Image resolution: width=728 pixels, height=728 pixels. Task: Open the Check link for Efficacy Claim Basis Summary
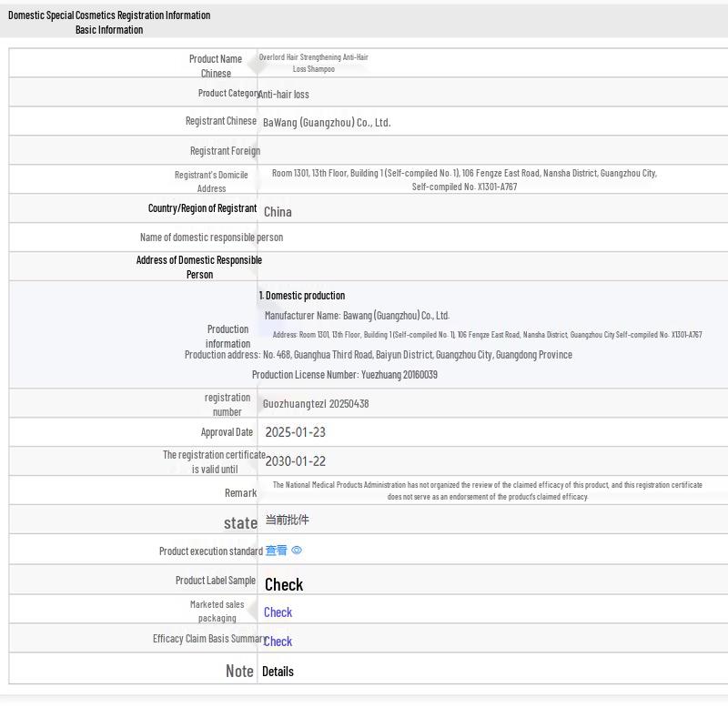(x=278, y=642)
